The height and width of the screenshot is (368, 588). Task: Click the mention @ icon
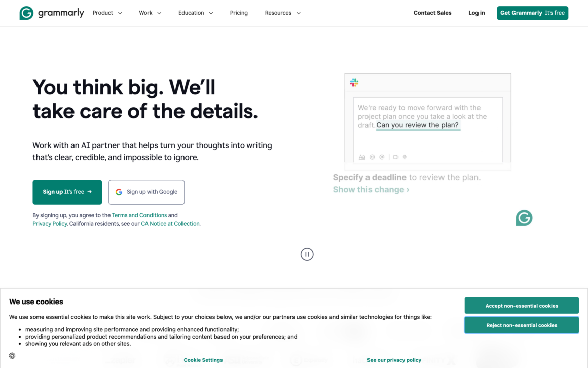(x=382, y=157)
